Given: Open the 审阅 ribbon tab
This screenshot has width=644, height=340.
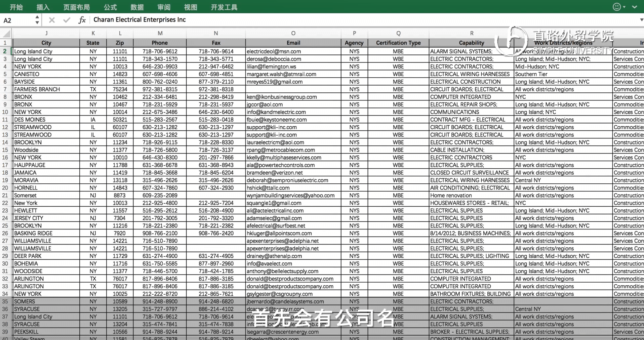Looking at the screenshot, I should coord(164,7).
